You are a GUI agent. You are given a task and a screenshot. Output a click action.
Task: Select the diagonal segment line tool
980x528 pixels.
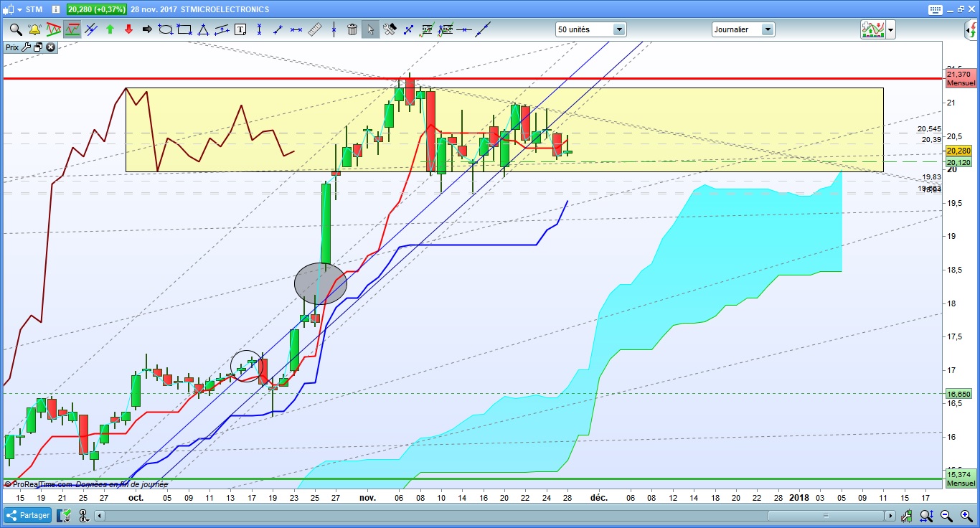(x=278, y=29)
